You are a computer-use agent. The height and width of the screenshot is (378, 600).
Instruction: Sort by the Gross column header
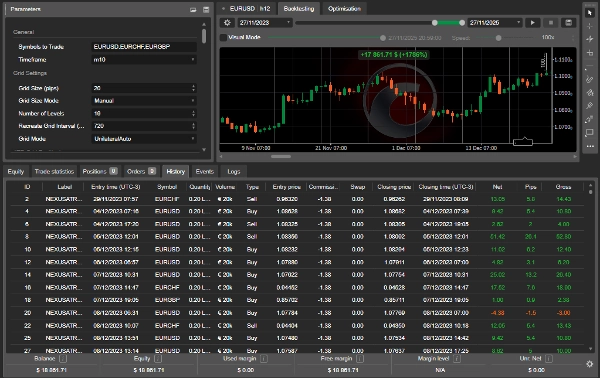563,187
